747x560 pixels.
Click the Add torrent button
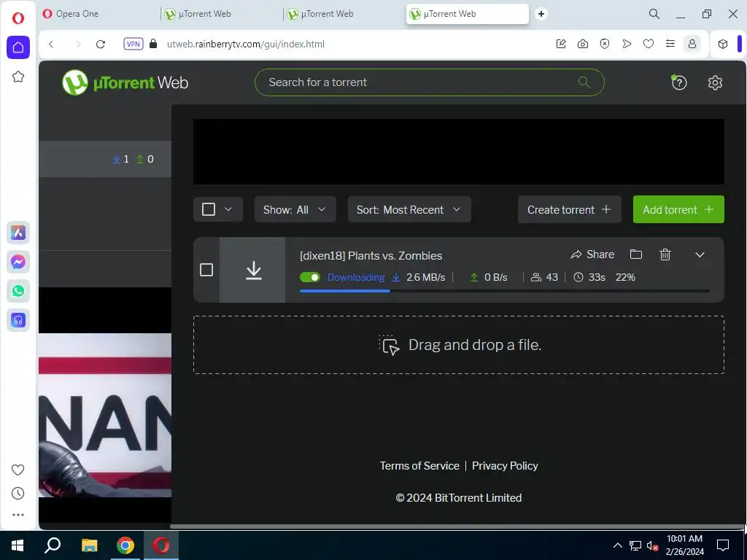[678, 209]
